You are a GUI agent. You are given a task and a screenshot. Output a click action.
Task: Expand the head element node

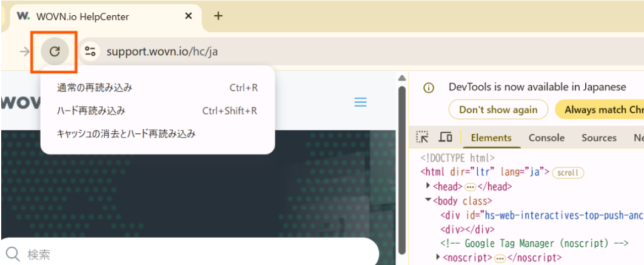tap(429, 187)
